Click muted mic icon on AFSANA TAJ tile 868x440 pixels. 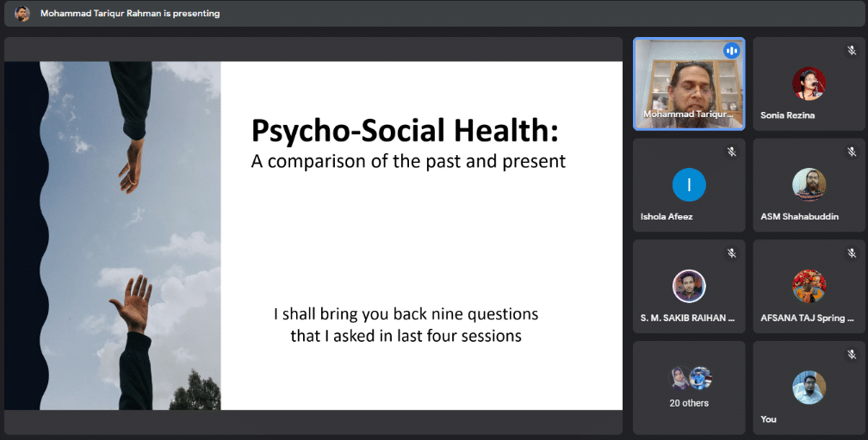click(x=852, y=253)
